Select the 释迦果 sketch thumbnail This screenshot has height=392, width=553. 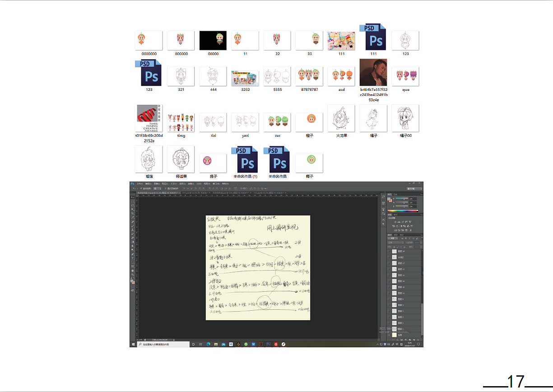(181, 159)
